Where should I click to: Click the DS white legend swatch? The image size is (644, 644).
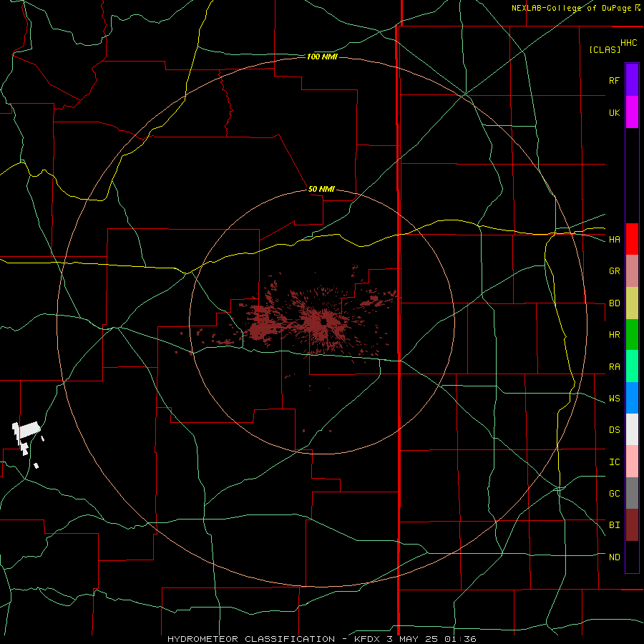(x=632, y=429)
